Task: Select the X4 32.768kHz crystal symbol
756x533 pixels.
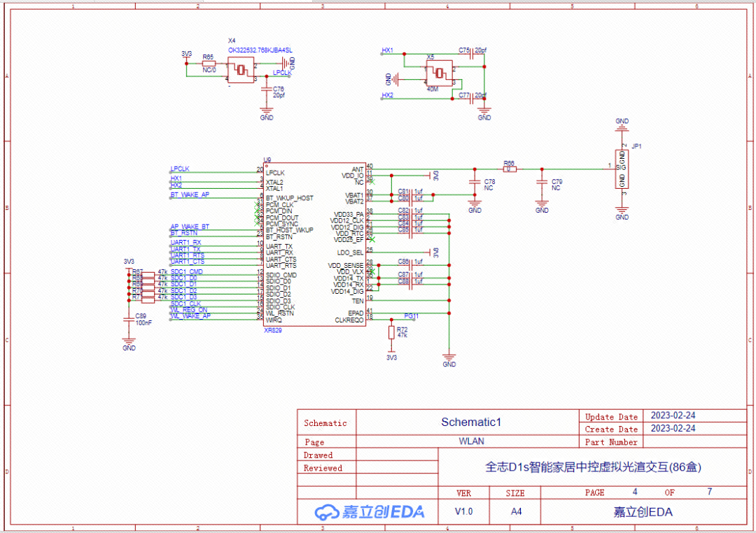Action: [241, 69]
